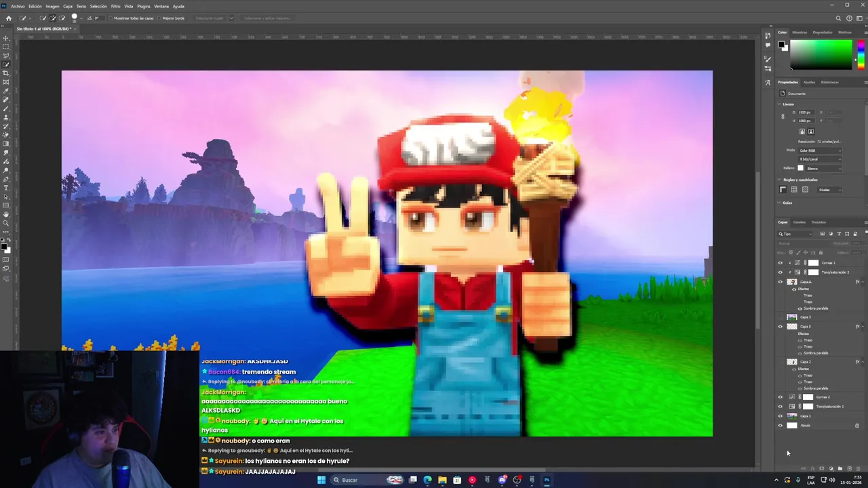The height and width of the screenshot is (488, 868).
Task: Open the 8 bits/canal dropdown
Action: [820, 159]
